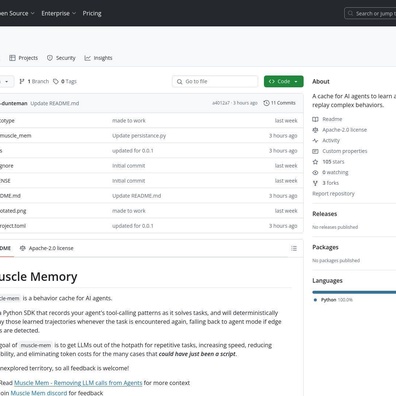Click the magnifier icon in Go to file
This screenshot has height=396, width=396.
[x=179, y=82]
